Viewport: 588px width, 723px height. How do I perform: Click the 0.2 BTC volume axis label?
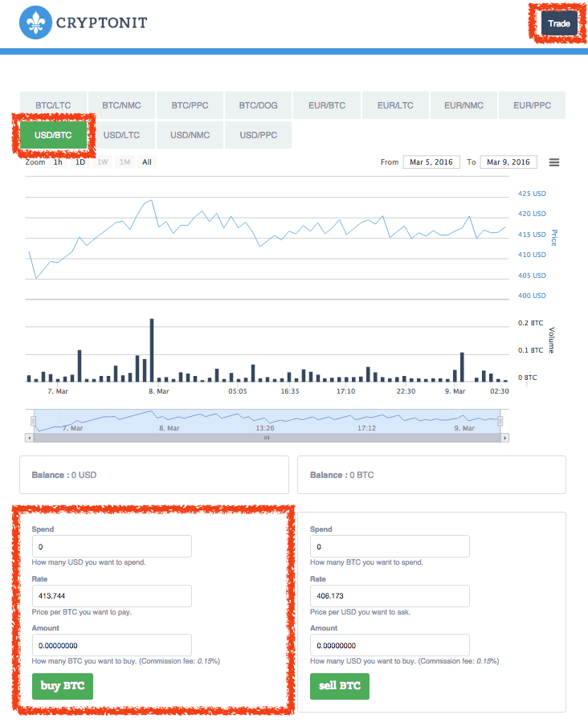coord(530,323)
